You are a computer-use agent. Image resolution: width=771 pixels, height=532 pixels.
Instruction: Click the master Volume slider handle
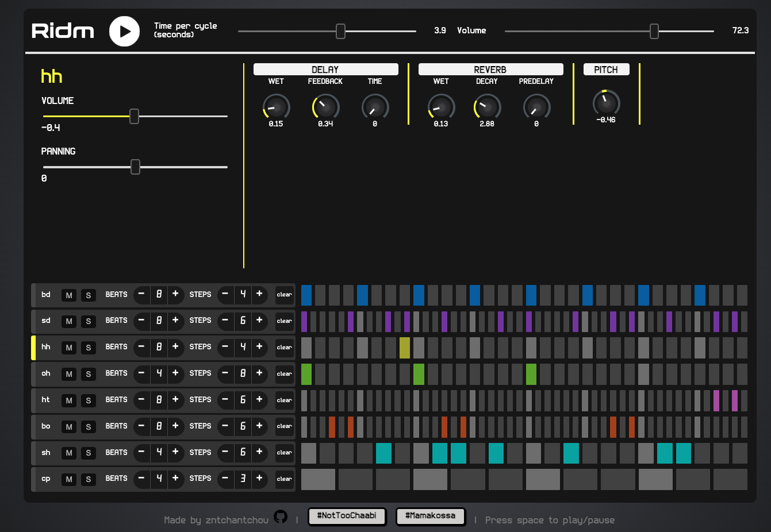654,31
